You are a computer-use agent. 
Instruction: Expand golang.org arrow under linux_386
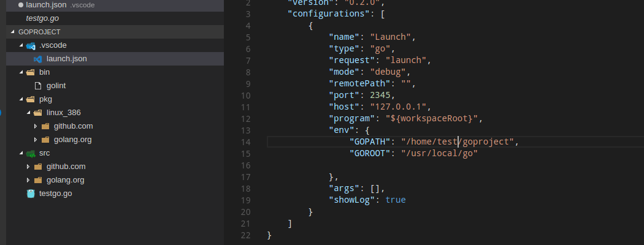click(36, 140)
